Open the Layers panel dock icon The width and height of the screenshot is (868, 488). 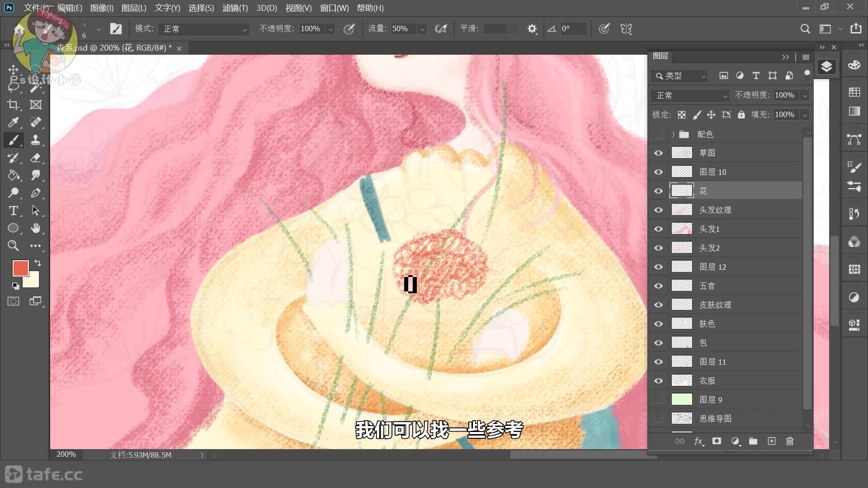click(826, 67)
